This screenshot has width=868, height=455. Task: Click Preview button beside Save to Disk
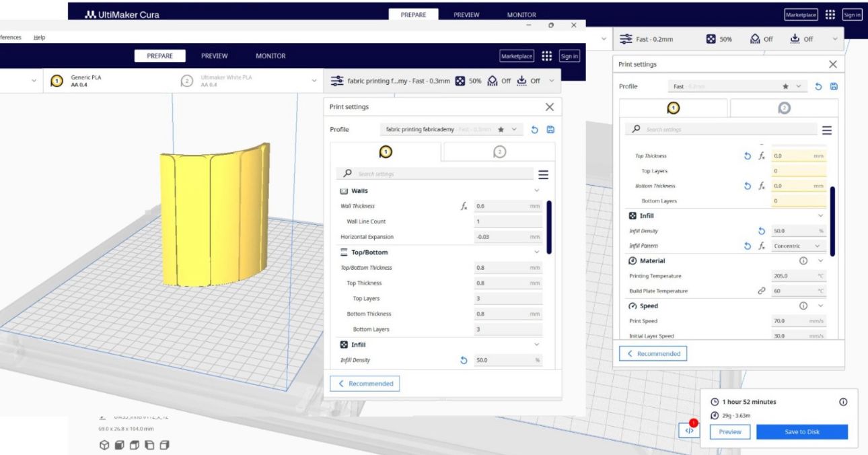(x=730, y=432)
